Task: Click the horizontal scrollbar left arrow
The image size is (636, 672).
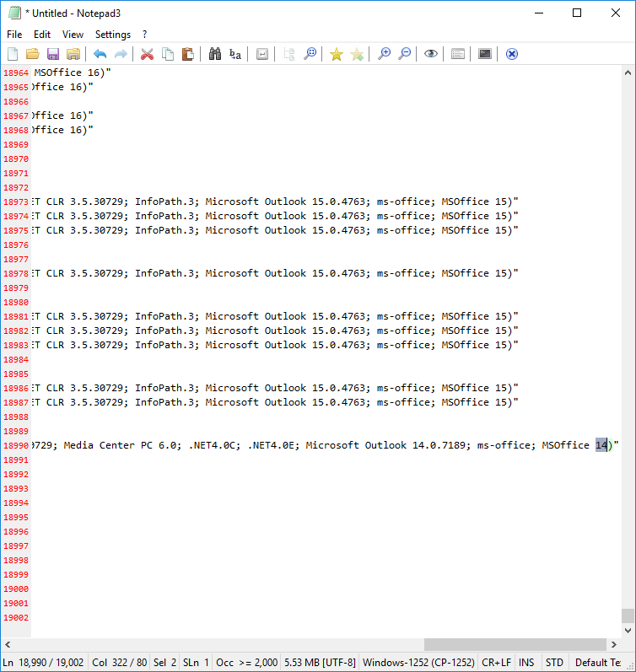Action: (x=8, y=644)
